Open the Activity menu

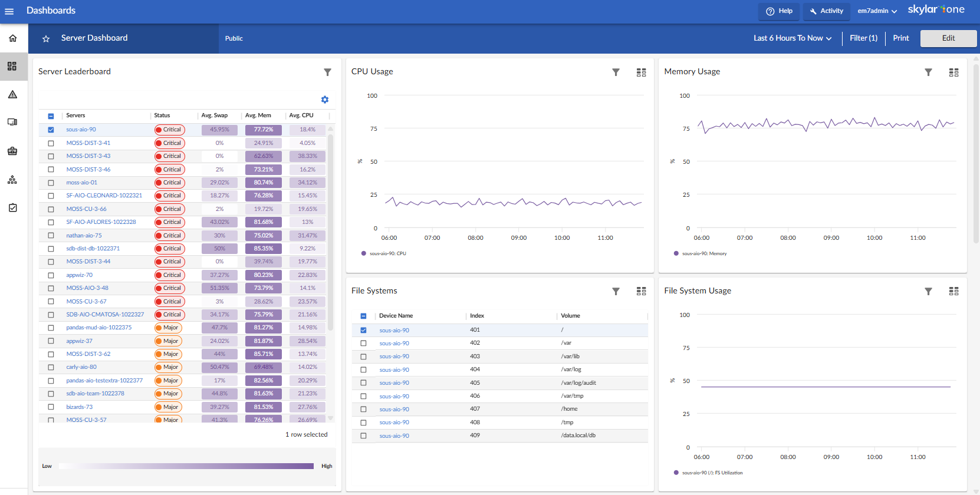[x=826, y=11]
